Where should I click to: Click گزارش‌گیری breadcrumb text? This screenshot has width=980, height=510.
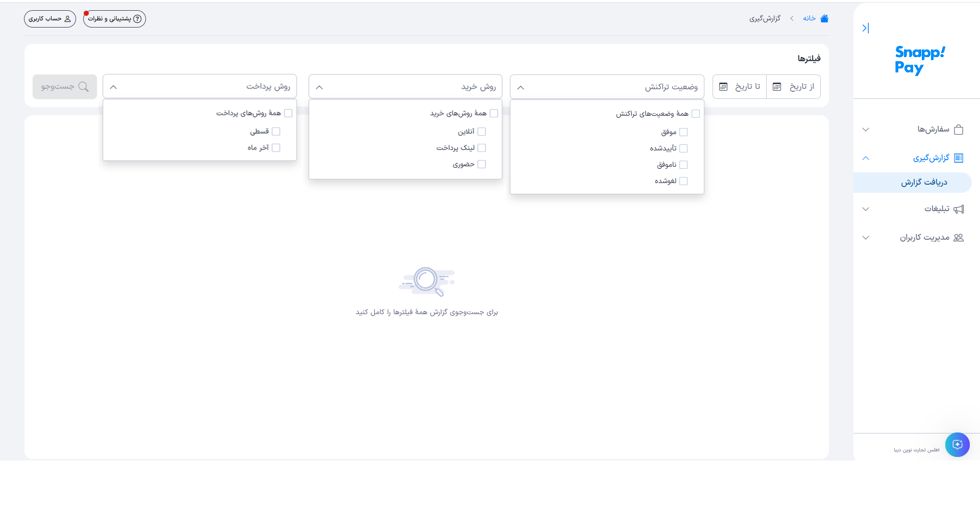click(x=765, y=19)
